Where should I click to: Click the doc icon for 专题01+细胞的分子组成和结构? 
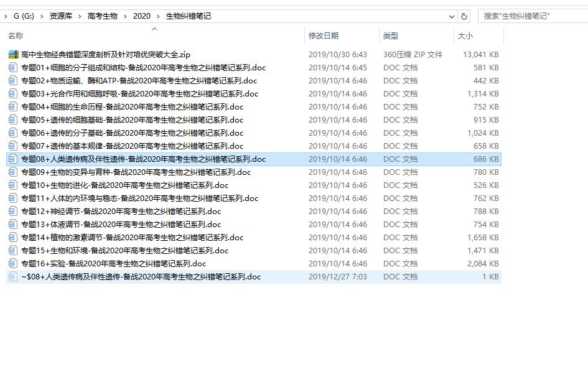pos(12,67)
